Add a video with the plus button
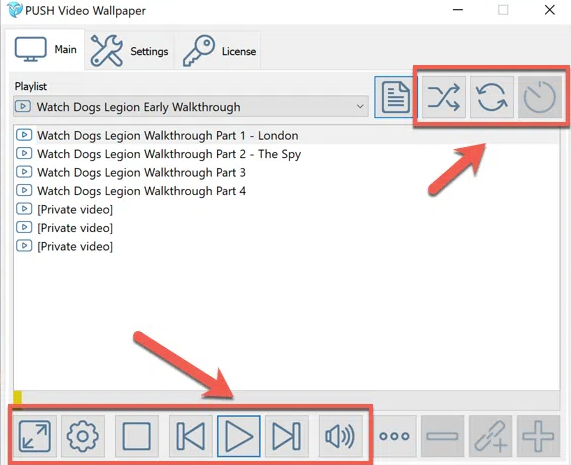571x465 pixels. point(539,436)
